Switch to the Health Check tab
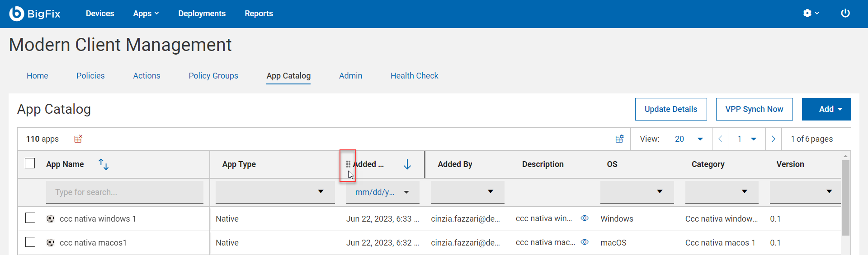Image resolution: width=868 pixels, height=255 pixels. 415,76
